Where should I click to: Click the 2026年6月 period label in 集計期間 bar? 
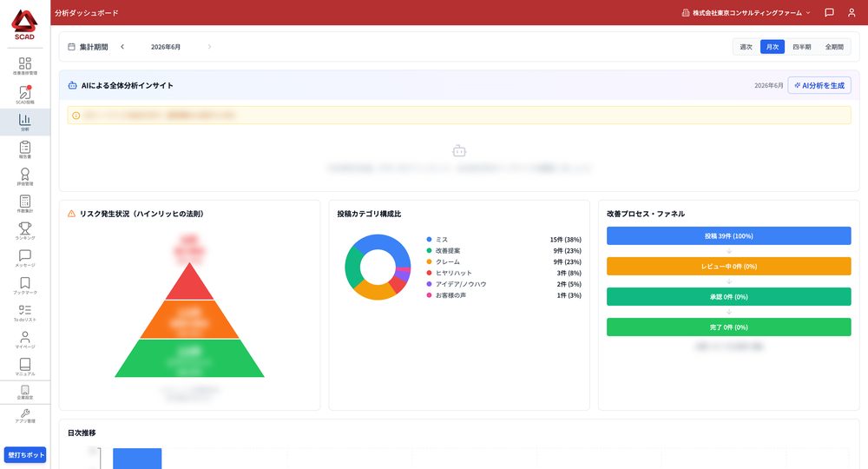tap(166, 47)
